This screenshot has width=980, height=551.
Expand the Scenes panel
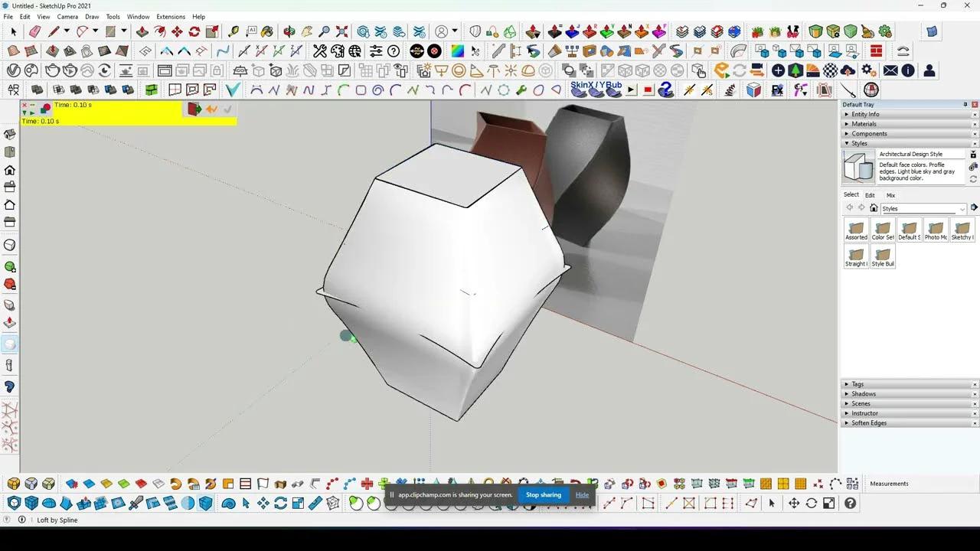(x=910, y=403)
